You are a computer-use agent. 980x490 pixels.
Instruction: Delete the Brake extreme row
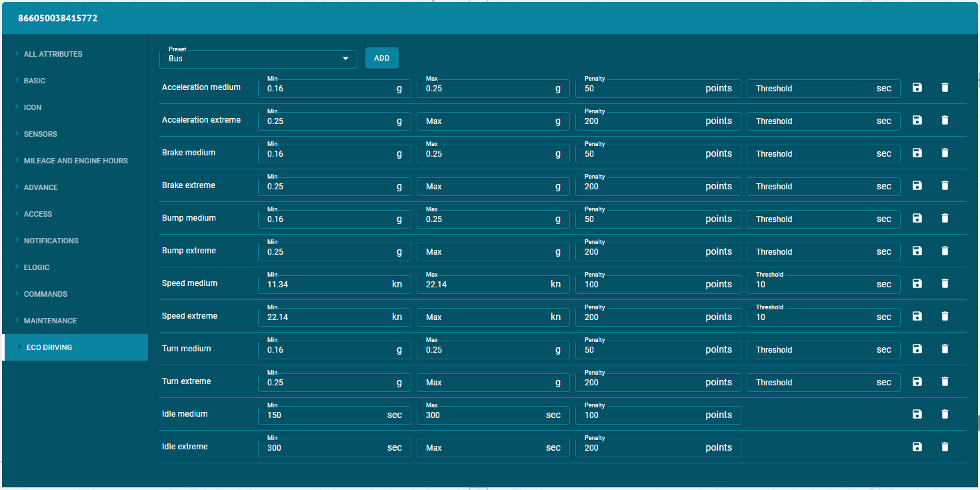[x=945, y=185]
